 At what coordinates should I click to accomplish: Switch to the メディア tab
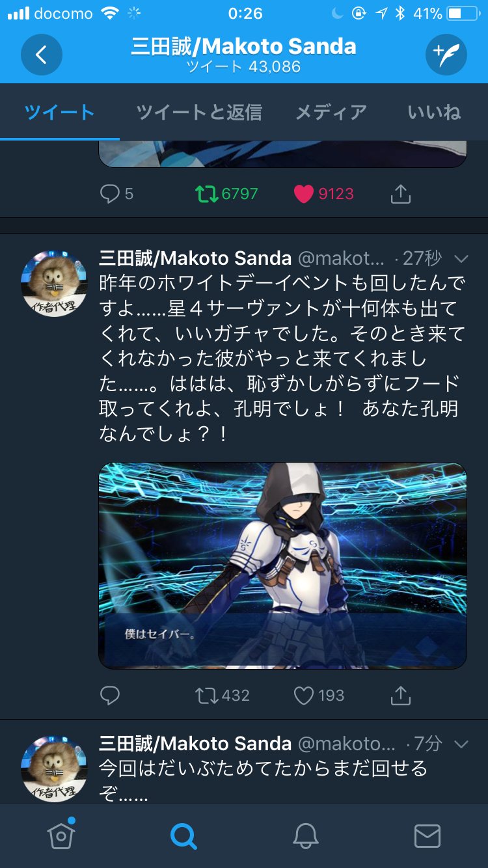(331, 113)
